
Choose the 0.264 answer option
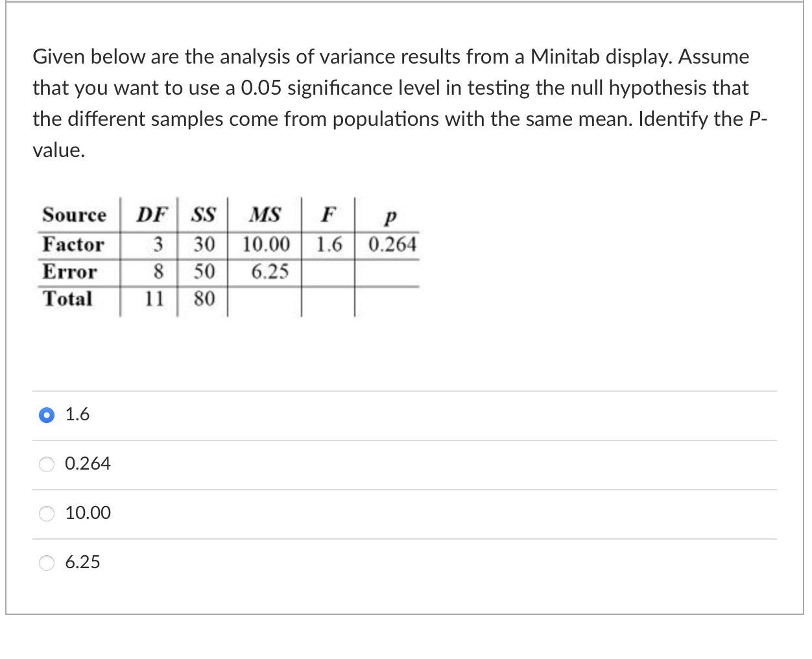46,464
